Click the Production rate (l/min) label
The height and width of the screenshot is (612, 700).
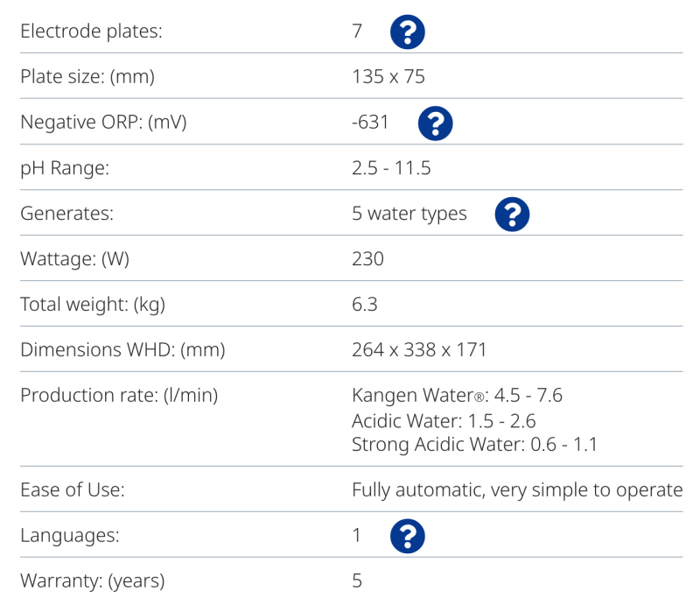(119, 396)
